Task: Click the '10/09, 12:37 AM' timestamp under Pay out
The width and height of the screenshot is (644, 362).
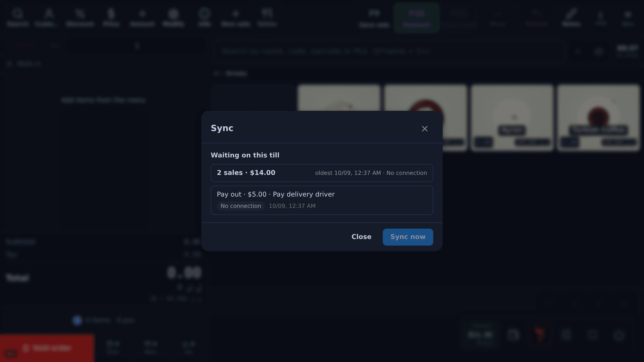Action: click(292, 206)
